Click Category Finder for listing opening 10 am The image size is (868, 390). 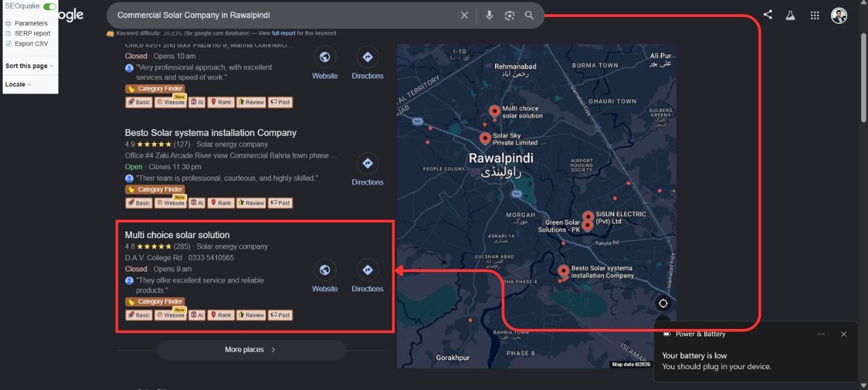click(155, 89)
